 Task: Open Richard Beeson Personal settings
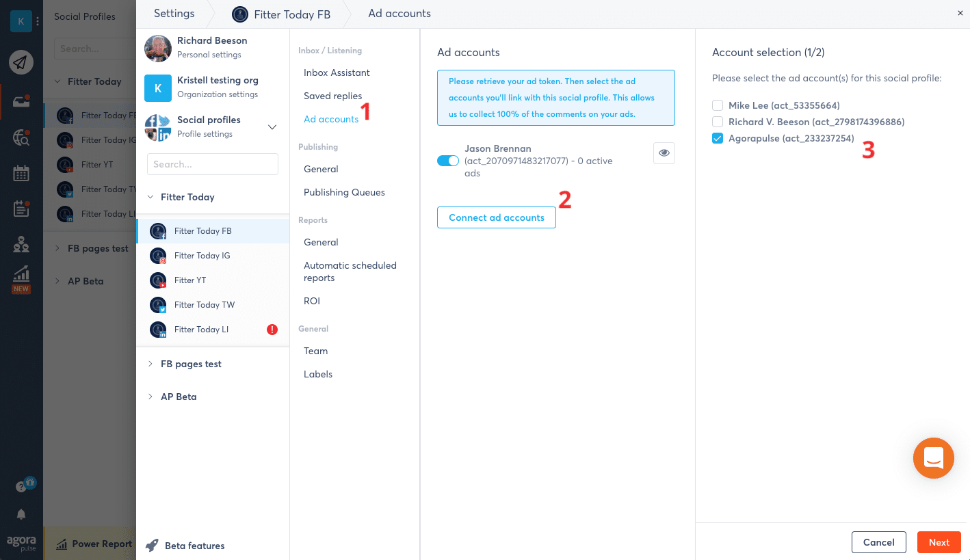coord(213,47)
